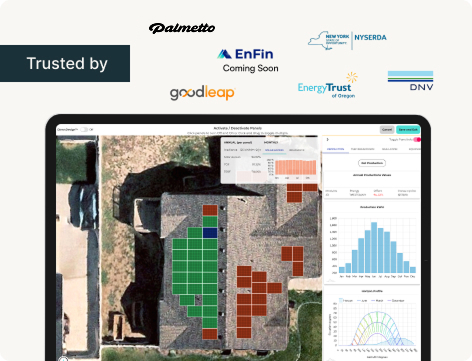Disable the pink Toggle Panel Info switch
This screenshot has height=361, width=472.
417,139
